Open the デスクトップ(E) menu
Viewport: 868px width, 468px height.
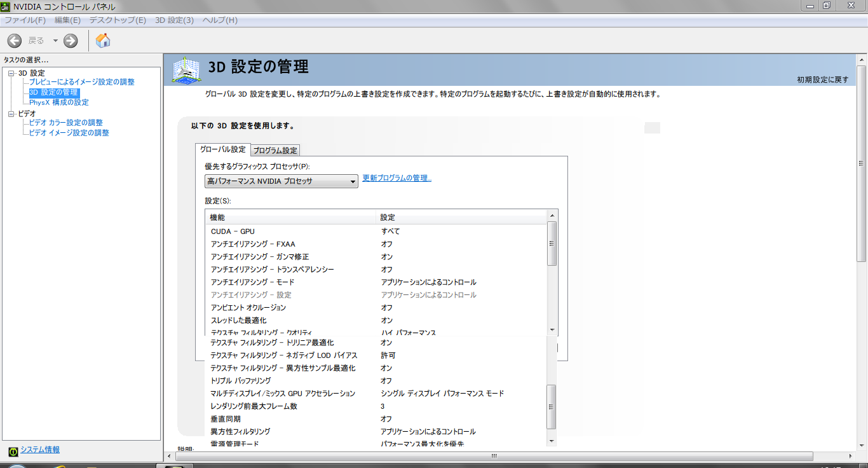[x=118, y=20]
